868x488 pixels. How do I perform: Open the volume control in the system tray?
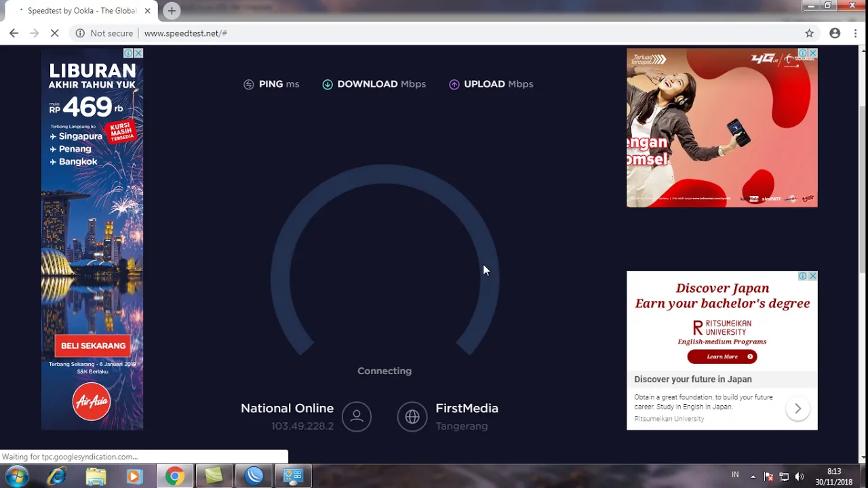tap(799, 476)
